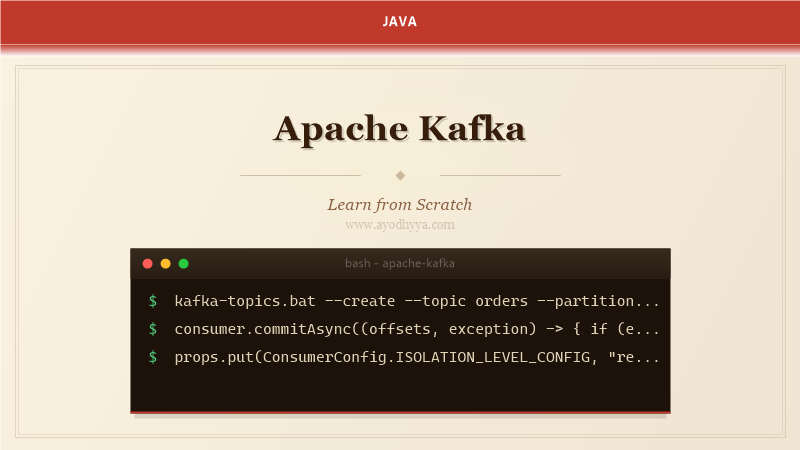This screenshot has height=450, width=800.
Task: Click the yellow minimize dot in terminal
Action: [x=165, y=263]
